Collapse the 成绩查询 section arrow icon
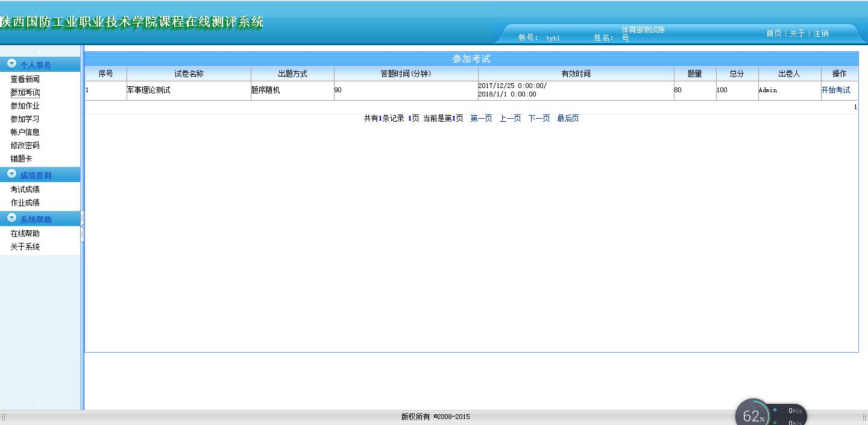 [x=11, y=174]
